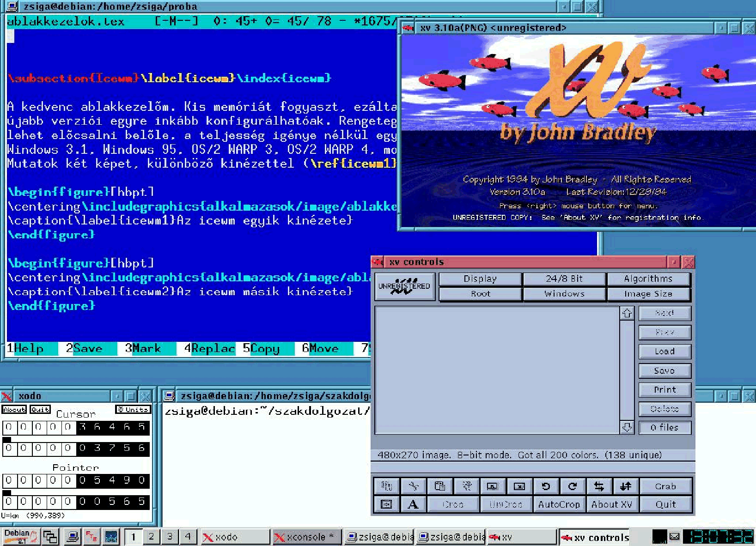This screenshot has height=546, width=756.
Task: Click the fish icon on xv controls titlebar
Action: (378, 262)
